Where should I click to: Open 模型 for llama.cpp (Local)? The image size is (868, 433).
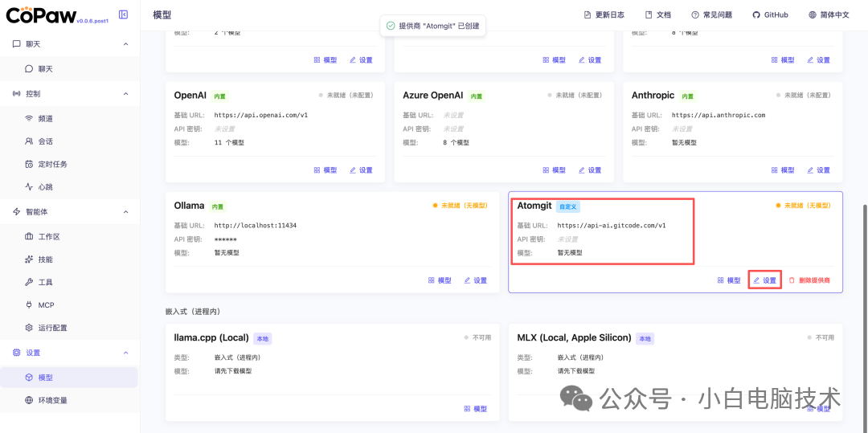tap(476, 409)
